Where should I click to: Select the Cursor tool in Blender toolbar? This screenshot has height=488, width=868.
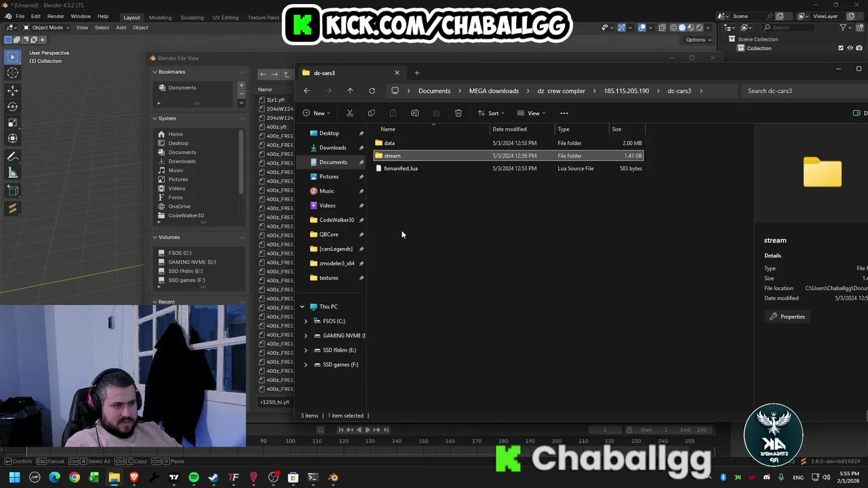click(13, 73)
